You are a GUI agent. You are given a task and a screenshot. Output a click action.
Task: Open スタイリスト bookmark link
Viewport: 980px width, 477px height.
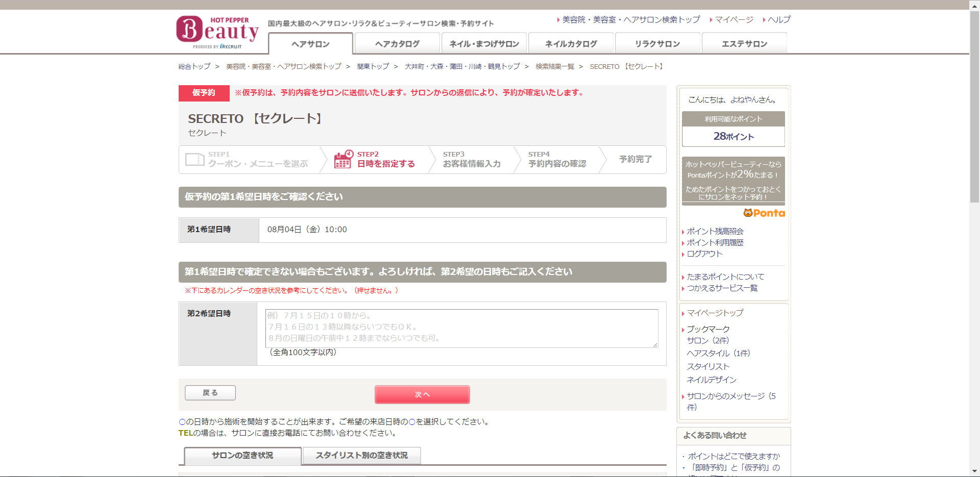(708, 366)
